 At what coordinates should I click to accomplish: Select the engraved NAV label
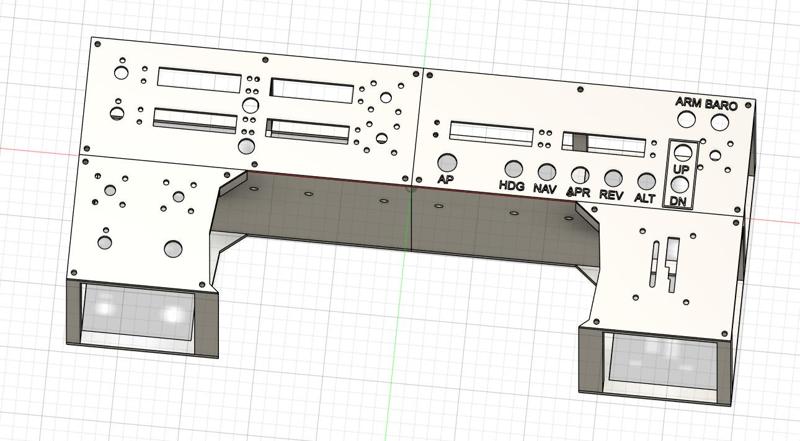coord(545,188)
